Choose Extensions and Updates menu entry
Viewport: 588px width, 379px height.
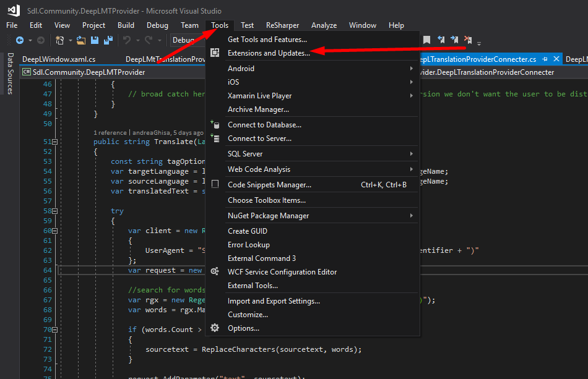[x=269, y=53]
